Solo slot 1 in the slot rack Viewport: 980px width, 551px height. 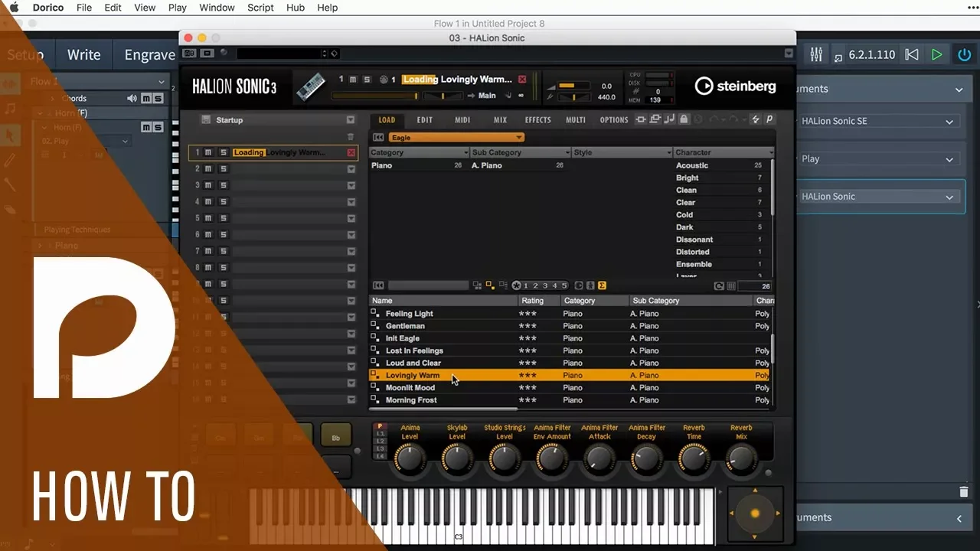223,153
